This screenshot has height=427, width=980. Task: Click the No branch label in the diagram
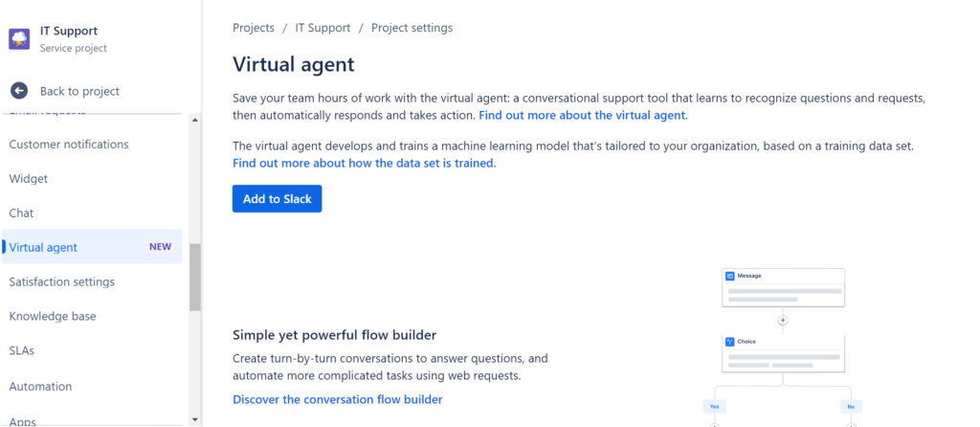pyautogui.click(x=850, y=406)
